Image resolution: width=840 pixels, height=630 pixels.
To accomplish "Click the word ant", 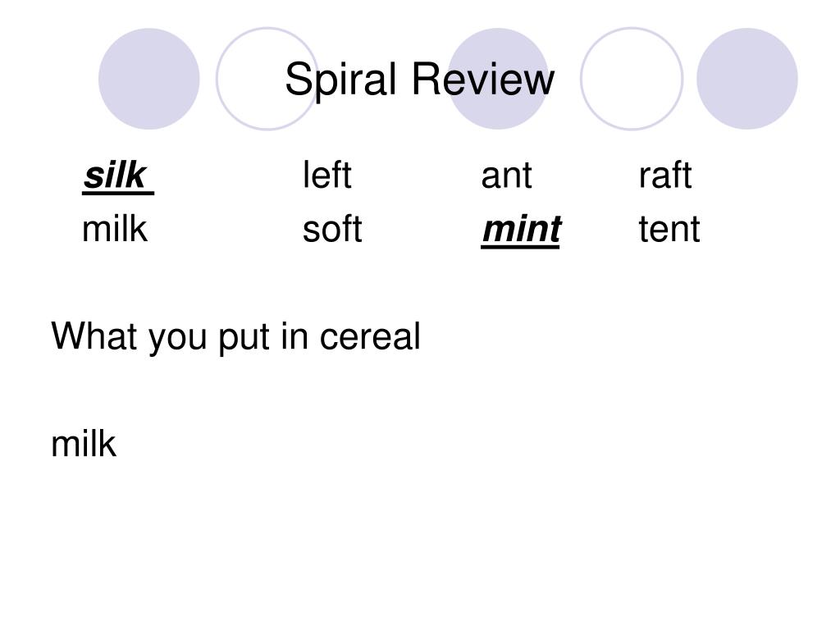I will 506,176.
